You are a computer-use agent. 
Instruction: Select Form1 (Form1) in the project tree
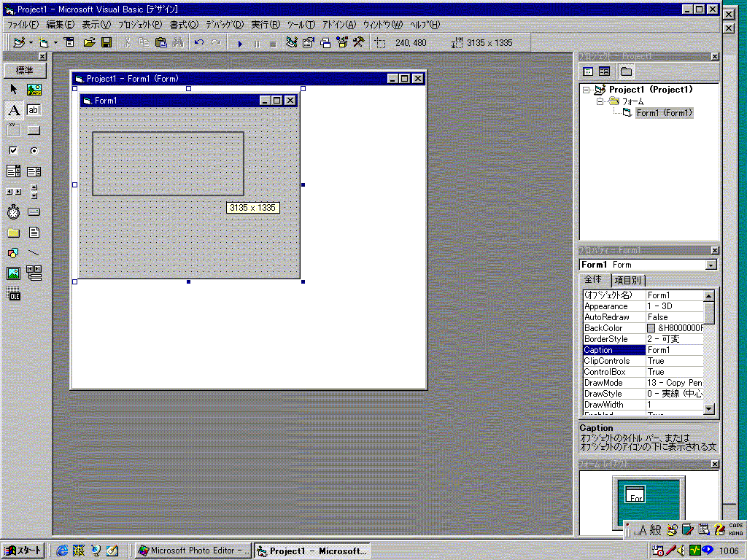tap(664, 113)
